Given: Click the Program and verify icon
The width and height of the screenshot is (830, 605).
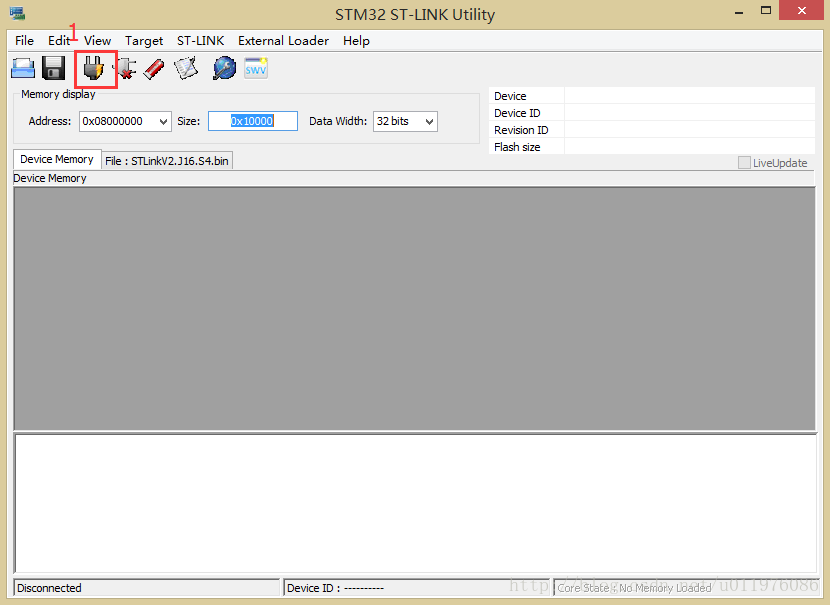Looking at the screenshot, I should pos(186,68).
